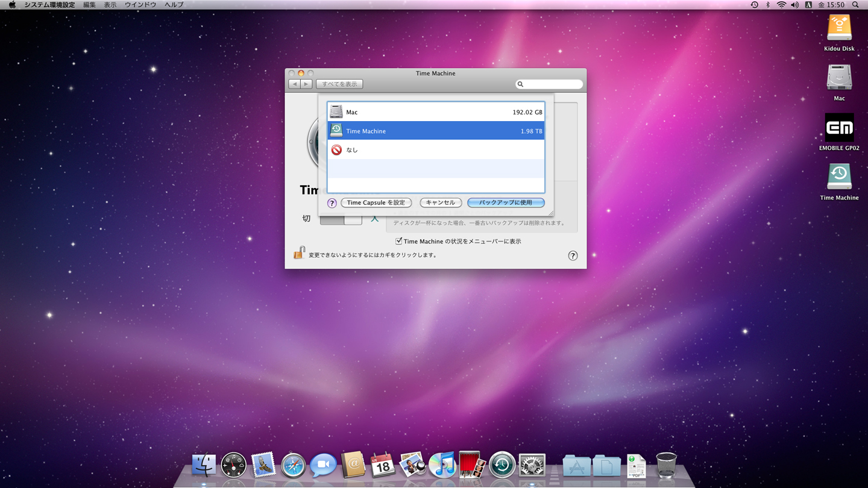The image size is (868, 488).
Task: Open the Apple menu
Action: tap(11, 5)
